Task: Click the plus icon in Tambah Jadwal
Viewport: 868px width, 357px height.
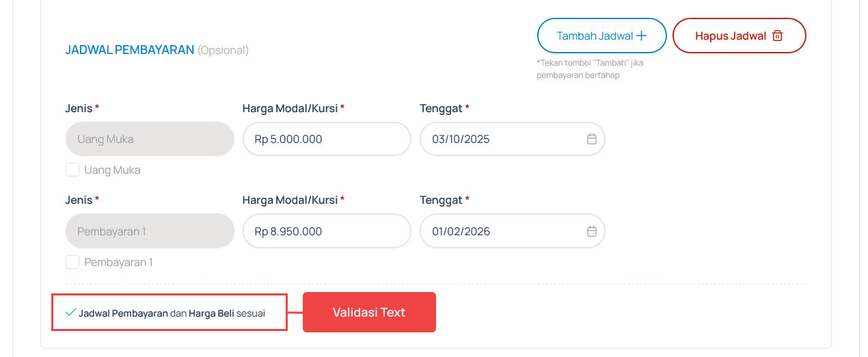Action: coord(641,36)
